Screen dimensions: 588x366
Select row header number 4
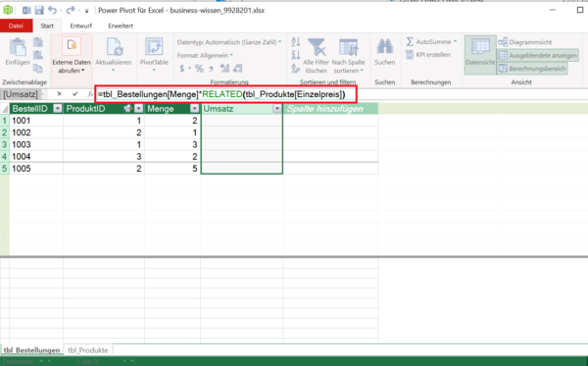pyautogui.click(x=5, y=157)
